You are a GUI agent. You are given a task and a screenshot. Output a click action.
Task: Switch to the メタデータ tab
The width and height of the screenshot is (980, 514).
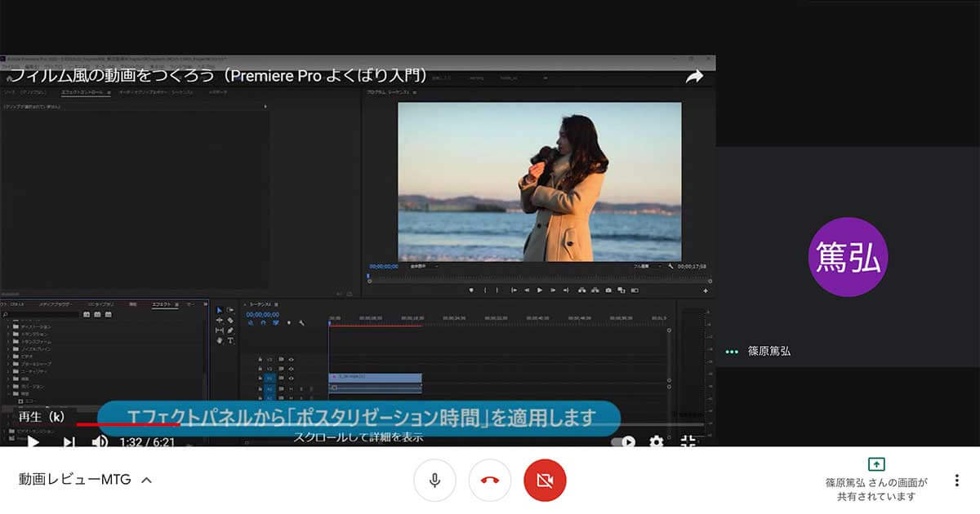(217, 92)
